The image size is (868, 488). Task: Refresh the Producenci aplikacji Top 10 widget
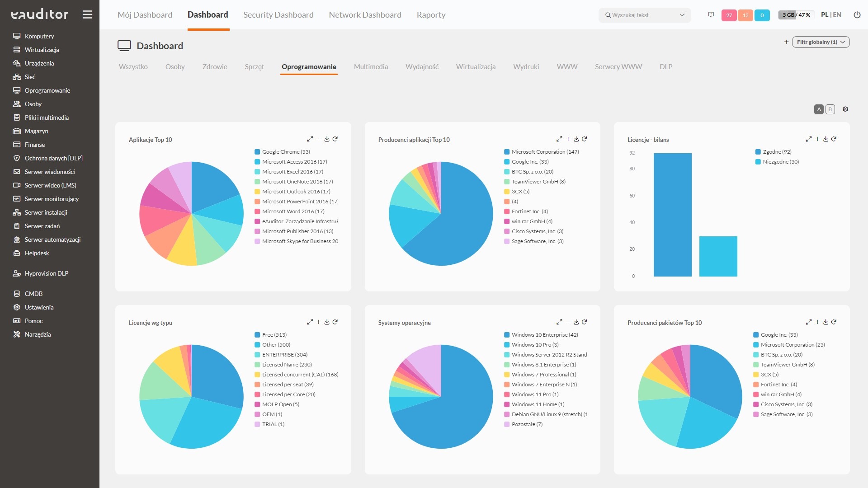pyautogui.click(x=584, y=139)
